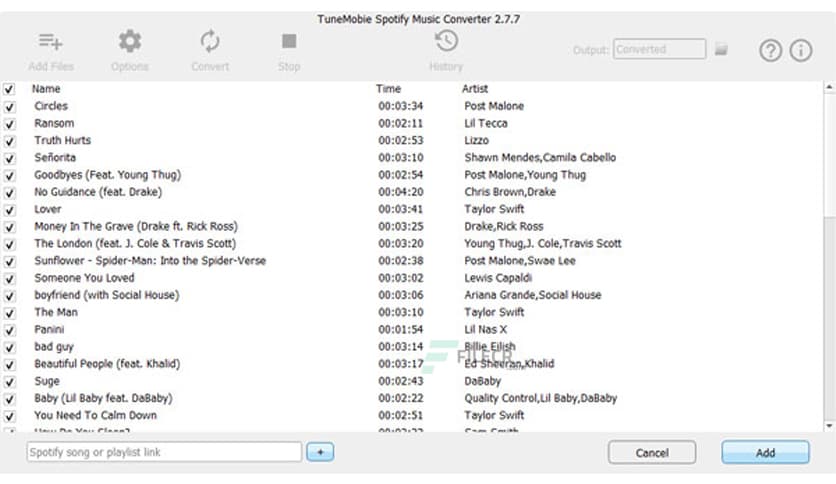Open the Options gear icon

(x=130, y=42)
